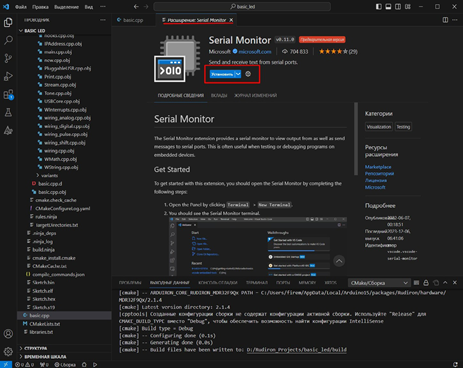Expand the Timeline (ВРЕМЕННАЯ ШКАЛА) section
The image size is (463, 368).
tap(64, 356)
